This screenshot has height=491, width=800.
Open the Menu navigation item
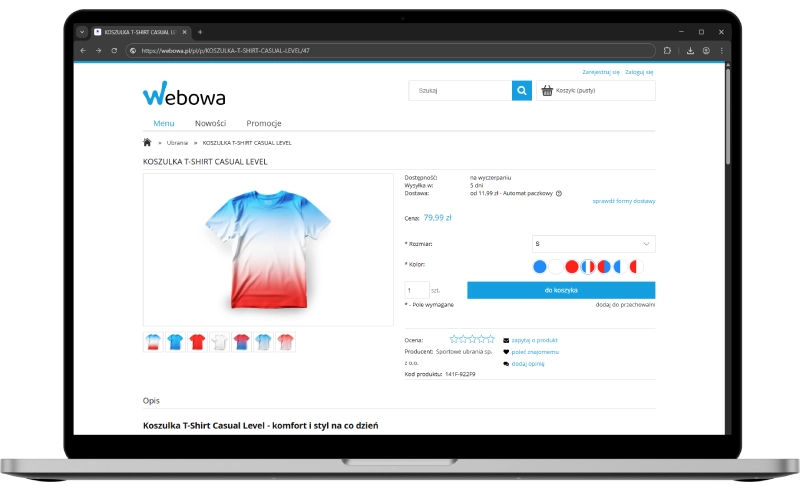164,124
